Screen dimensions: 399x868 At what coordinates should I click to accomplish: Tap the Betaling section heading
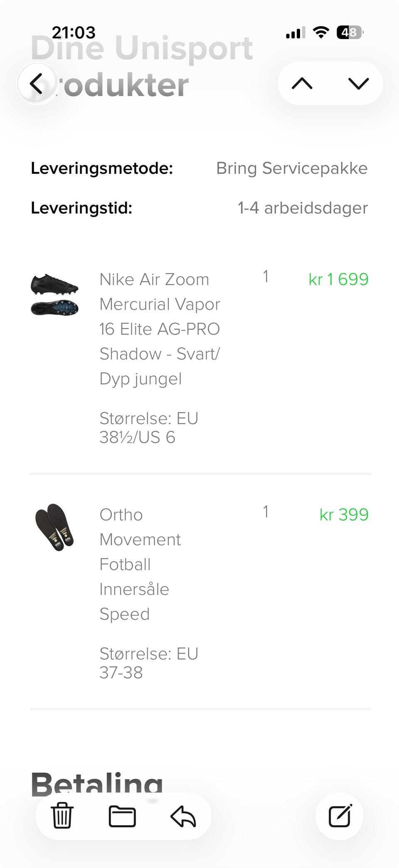96,784
